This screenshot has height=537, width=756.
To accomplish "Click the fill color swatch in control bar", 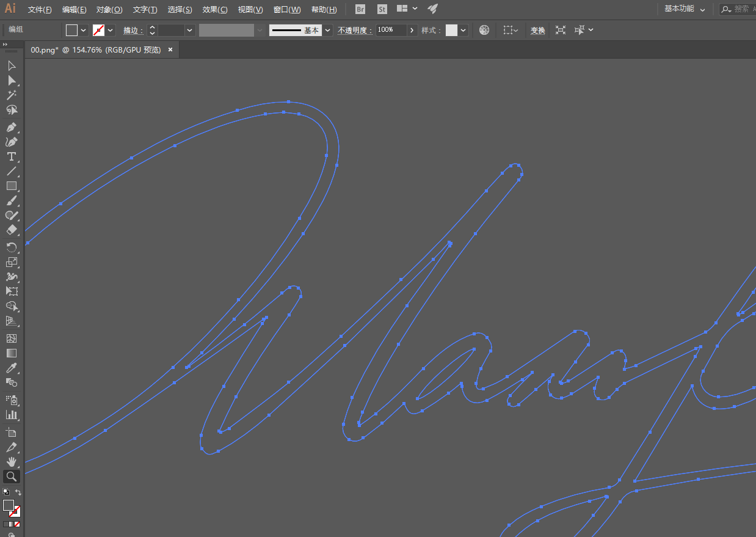I will tap(72, 30).
